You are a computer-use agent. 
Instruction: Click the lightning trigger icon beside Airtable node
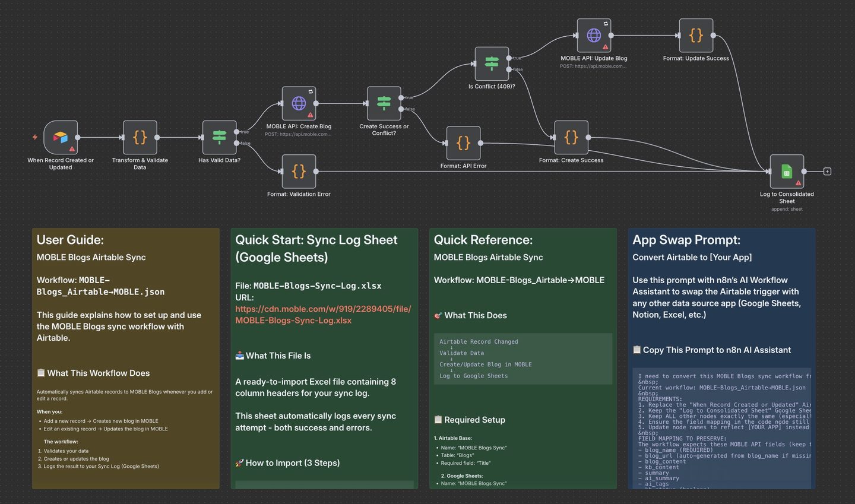tap(35, 137)
